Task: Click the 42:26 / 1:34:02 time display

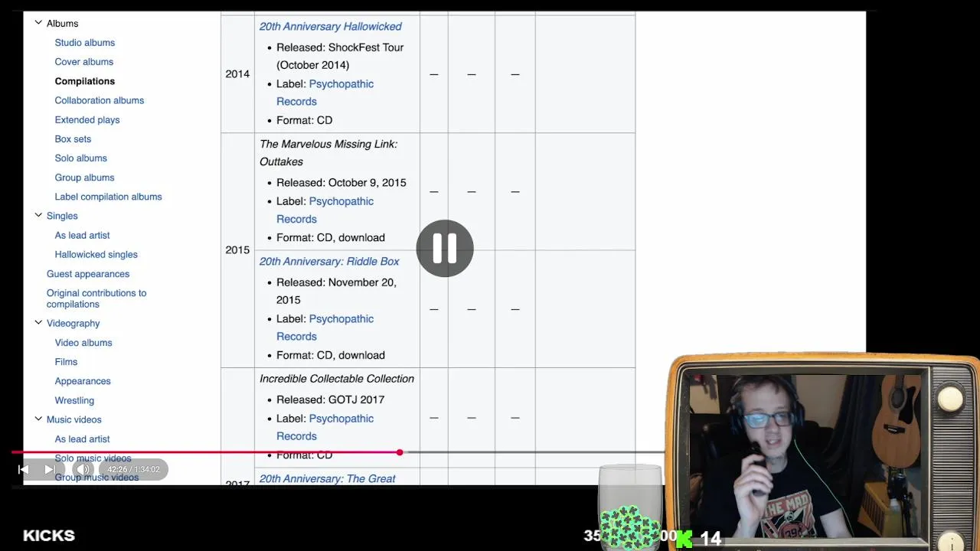Action: click(133, 469)
